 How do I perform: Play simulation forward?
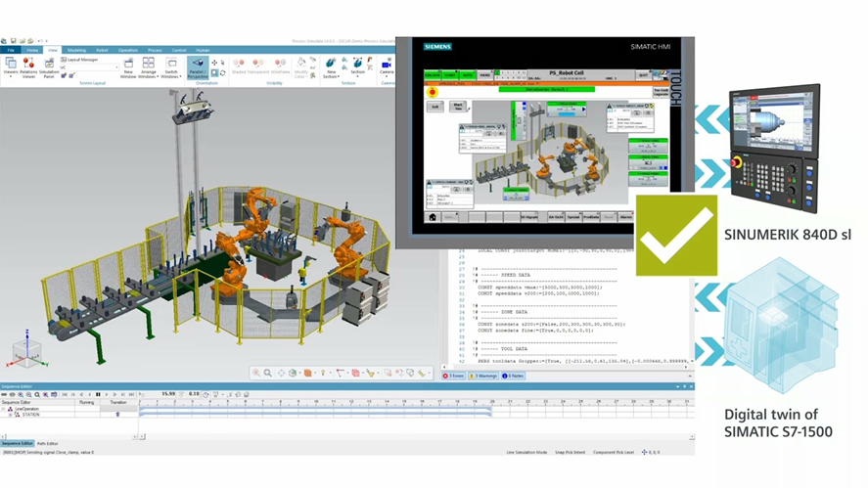tap(107, 394)
